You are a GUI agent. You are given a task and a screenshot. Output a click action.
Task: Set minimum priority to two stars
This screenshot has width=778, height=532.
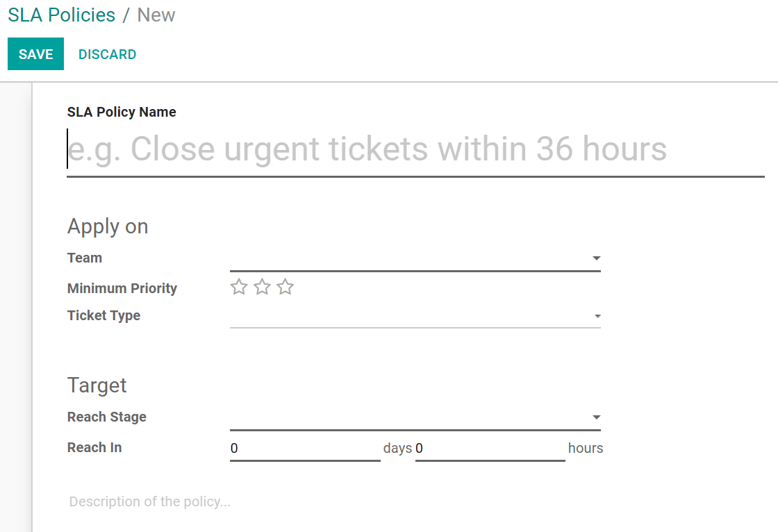[x=262, y=287]
